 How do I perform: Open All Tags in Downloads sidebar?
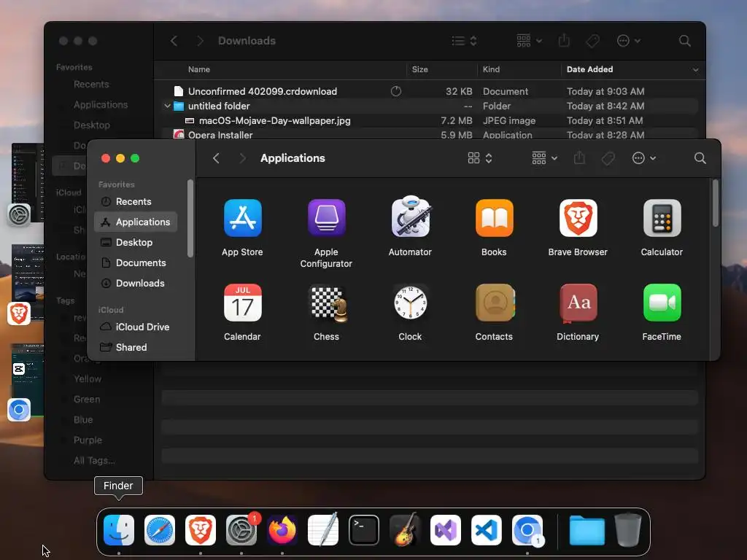click(94, 461)
